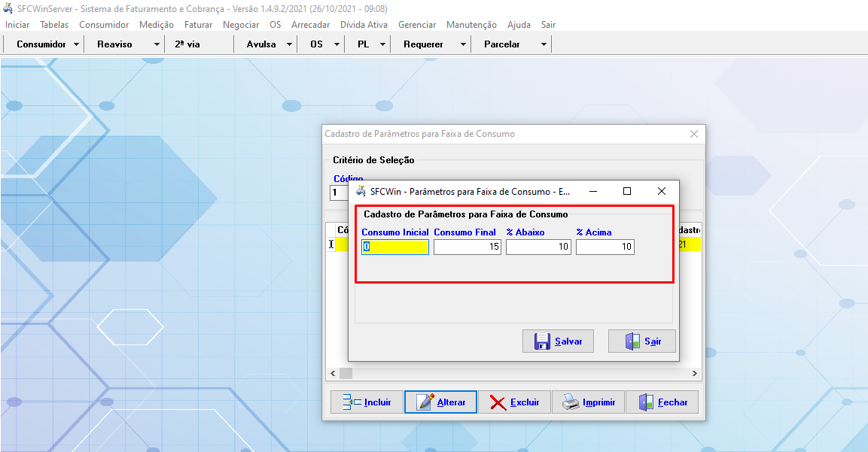Click the red X Excluir icon
The width and height of the screenshot is (868, 452).
click(x=498, y=402)
